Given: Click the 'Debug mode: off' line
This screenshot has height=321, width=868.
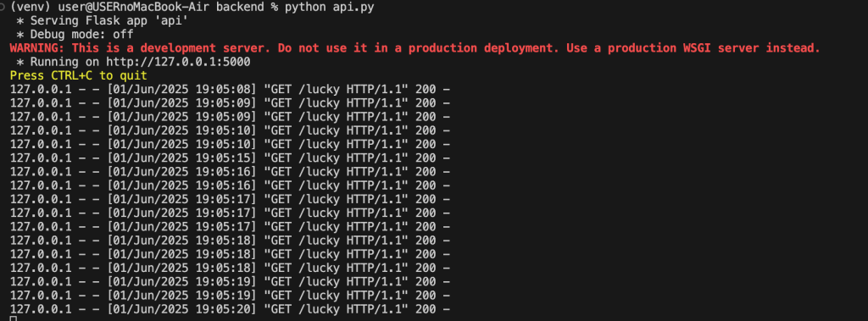Looking at the screenshot, I should [75, 35].
